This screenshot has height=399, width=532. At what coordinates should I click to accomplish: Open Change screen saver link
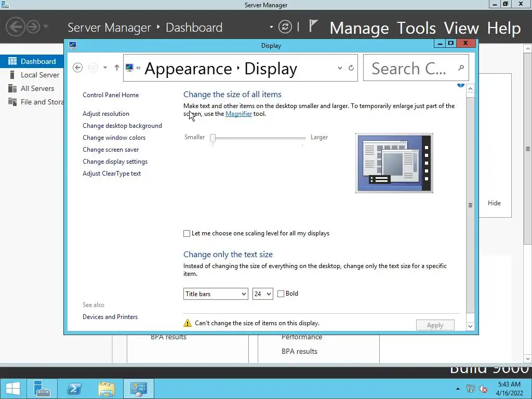111,150
